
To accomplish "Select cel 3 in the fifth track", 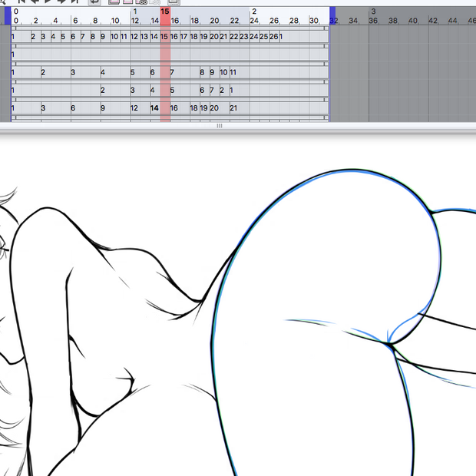I will pyautogui.click(x=43, y=108).
